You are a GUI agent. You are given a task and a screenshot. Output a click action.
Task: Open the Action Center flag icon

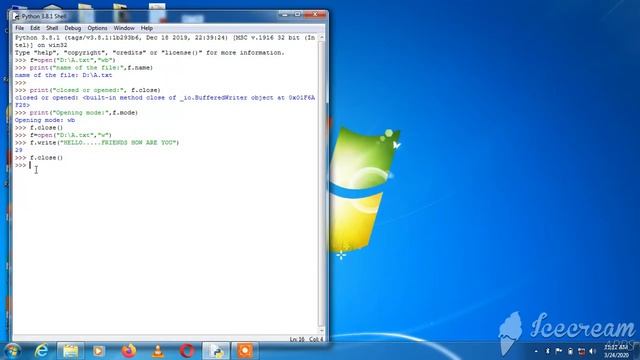coord(559,351)
